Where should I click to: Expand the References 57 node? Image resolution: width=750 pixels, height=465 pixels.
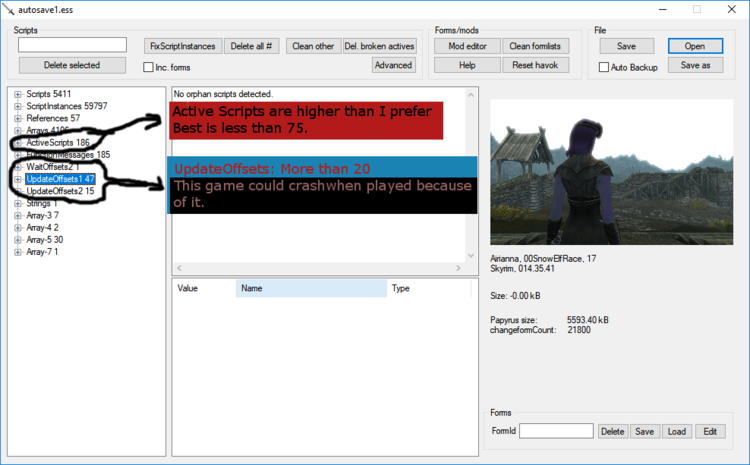[18, 119]
